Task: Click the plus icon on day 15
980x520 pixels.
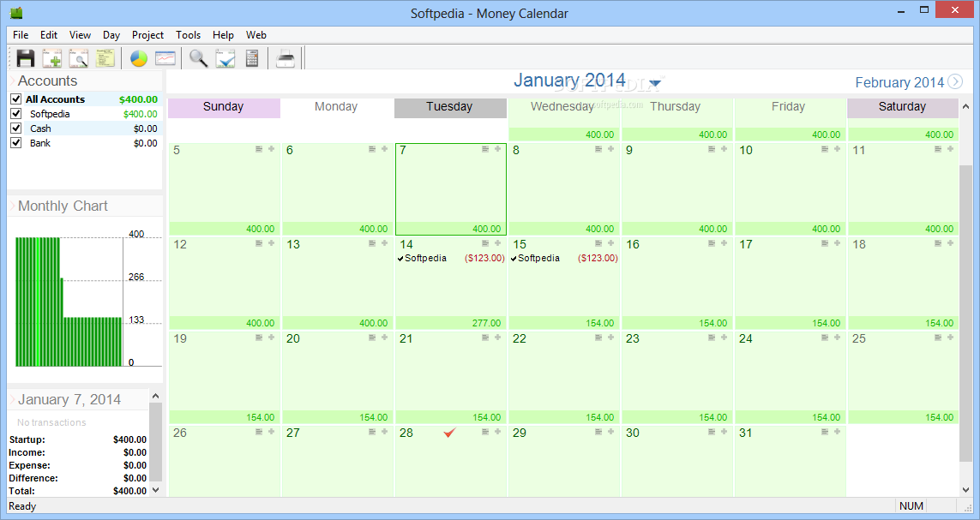Action: 610,243
